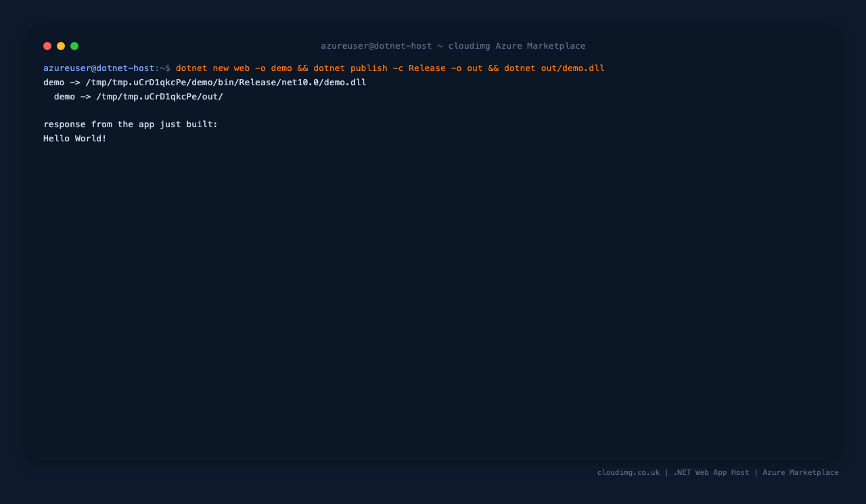Screen dimensions: 866x504
Task: Click the green maximize window dot
Action: point(74,46)
